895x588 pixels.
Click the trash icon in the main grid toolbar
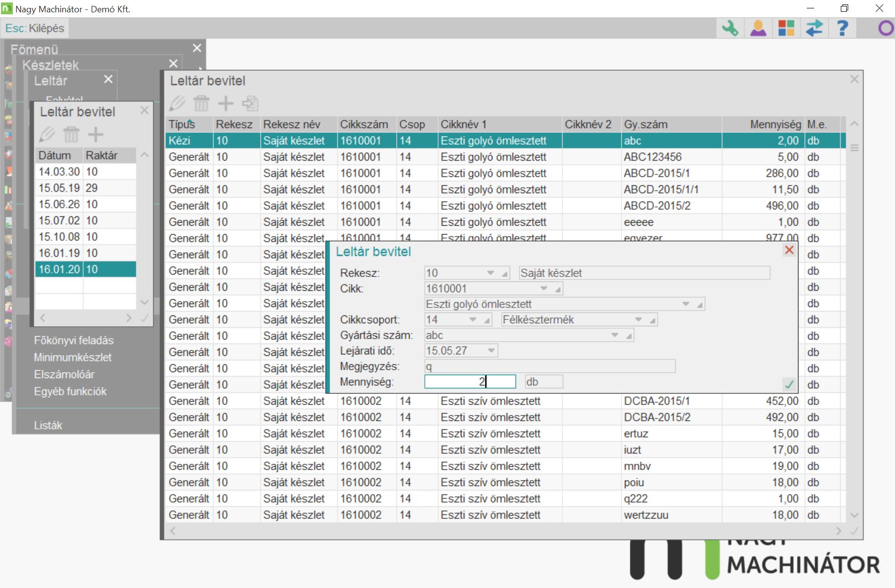[201, 104]
